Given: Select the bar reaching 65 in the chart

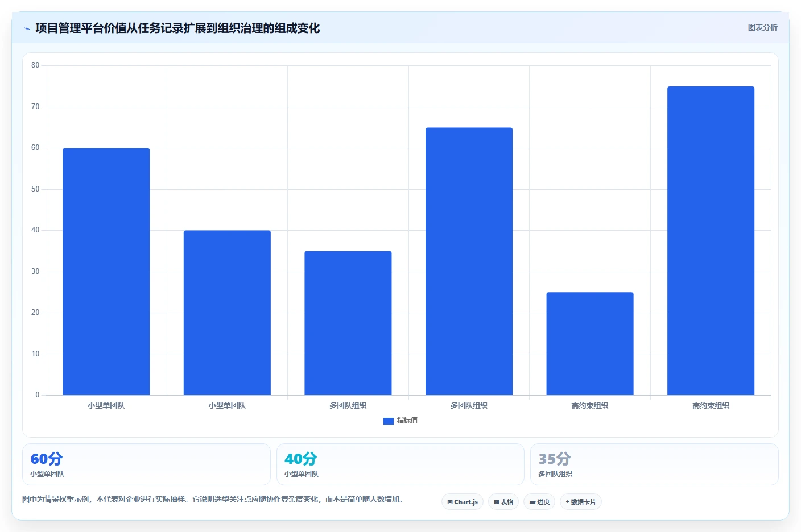Looking at the screenshot, I should 469,261.
